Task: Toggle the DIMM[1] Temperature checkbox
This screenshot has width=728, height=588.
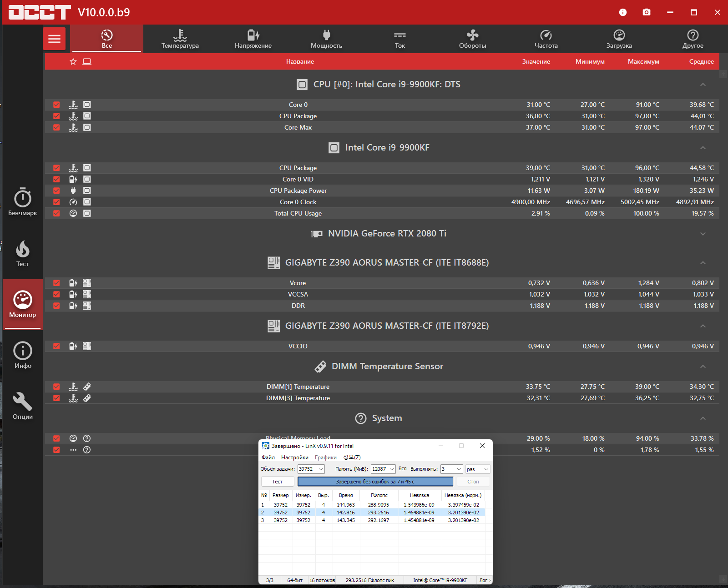Action: click(56, 387)
